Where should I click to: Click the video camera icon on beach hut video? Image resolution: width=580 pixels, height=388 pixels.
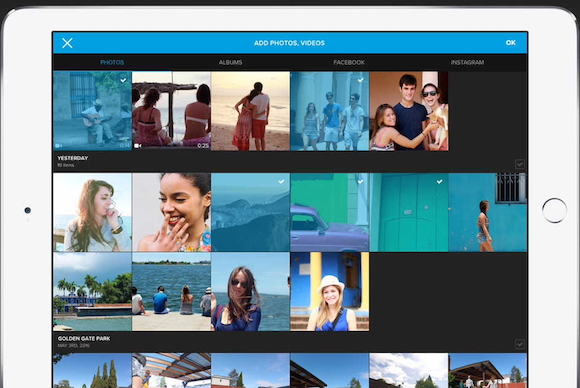point(138,146)
